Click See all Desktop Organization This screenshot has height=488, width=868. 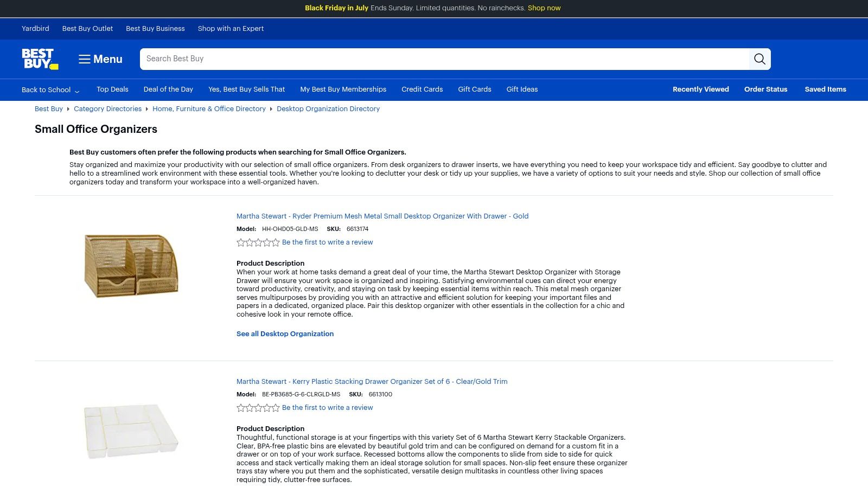[x=285, y=334]
